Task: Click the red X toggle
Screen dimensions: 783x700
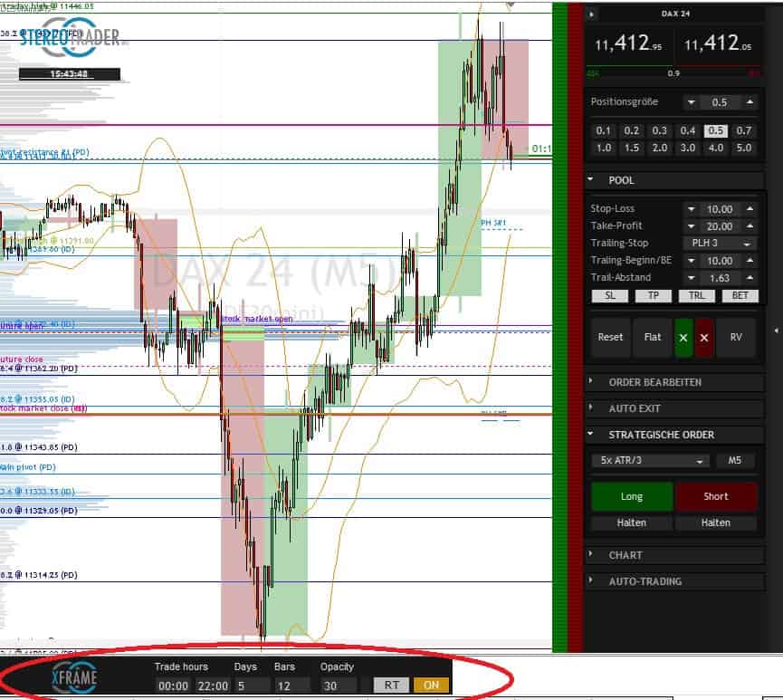Action: (705, 337)
